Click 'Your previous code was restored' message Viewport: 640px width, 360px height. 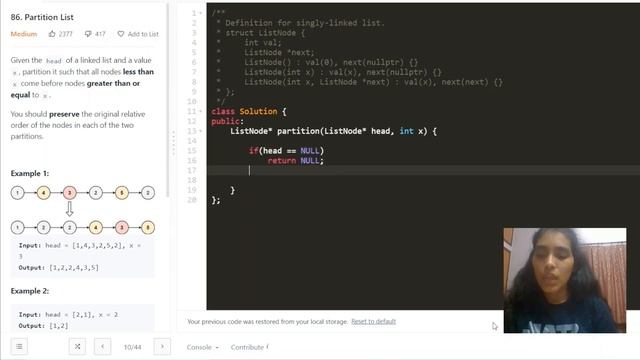coord(267,322)
